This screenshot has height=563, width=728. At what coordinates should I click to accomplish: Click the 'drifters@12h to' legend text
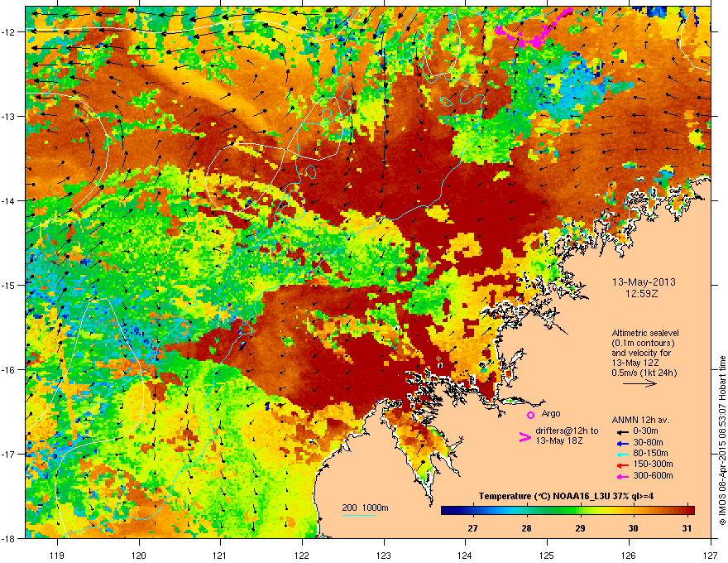[x=567, y=431]
